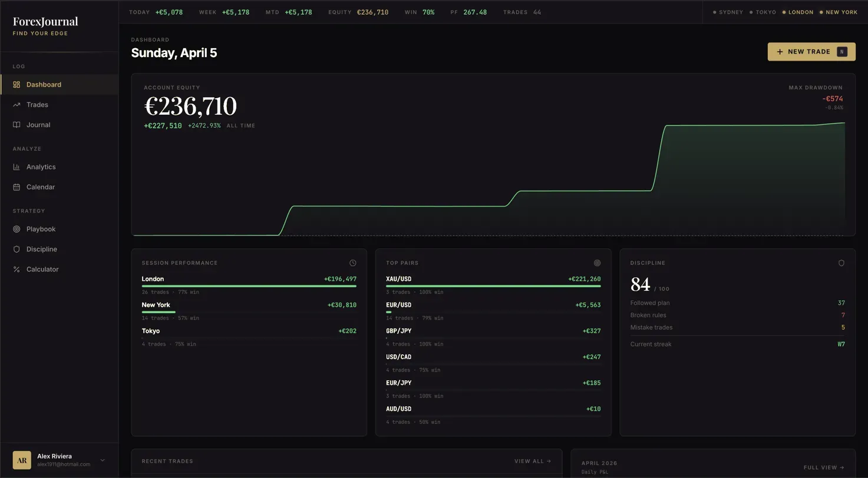The image size is (868, 478).
Task: Click the PF 267.48 stat
Action: tap(468, 12)
